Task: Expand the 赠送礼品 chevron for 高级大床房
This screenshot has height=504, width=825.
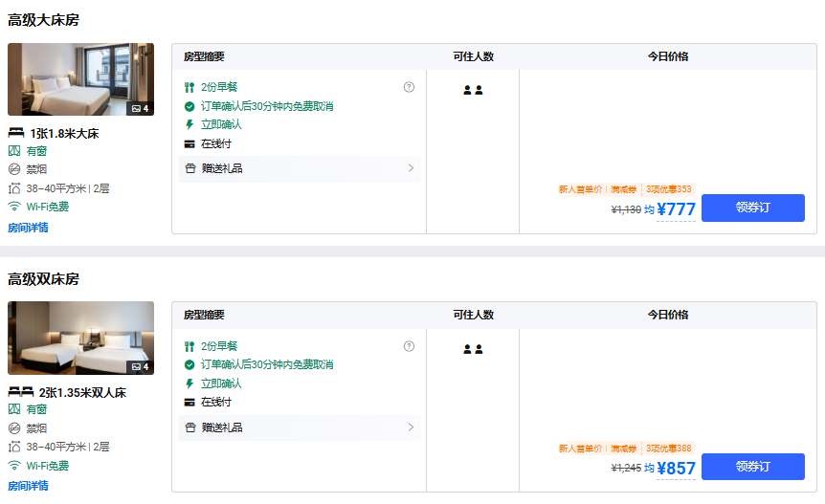Action: (x=411, y=168)
